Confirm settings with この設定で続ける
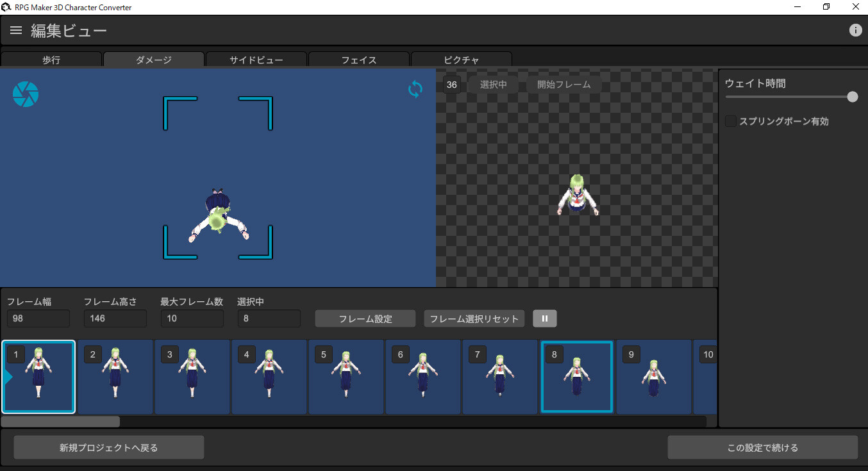 coord(763,447)
